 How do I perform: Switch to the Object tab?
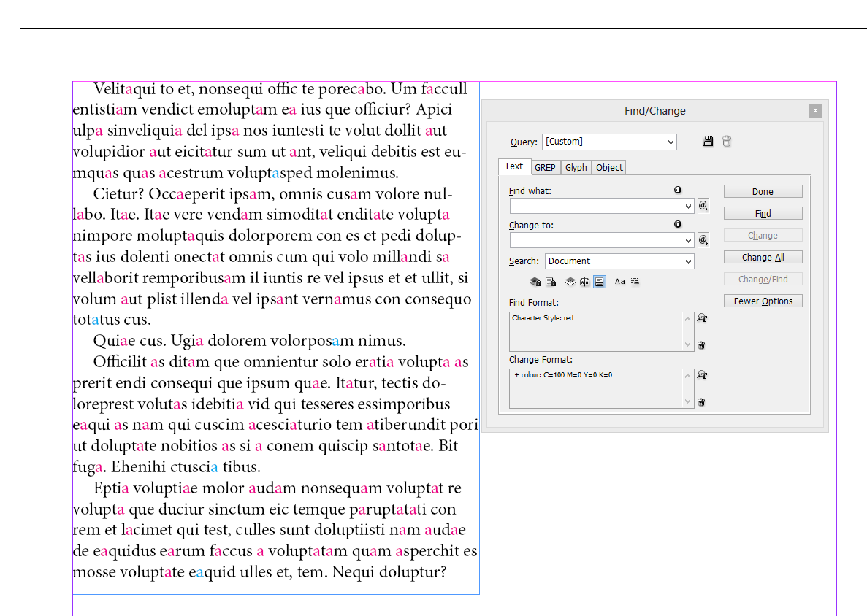(609, 167)
